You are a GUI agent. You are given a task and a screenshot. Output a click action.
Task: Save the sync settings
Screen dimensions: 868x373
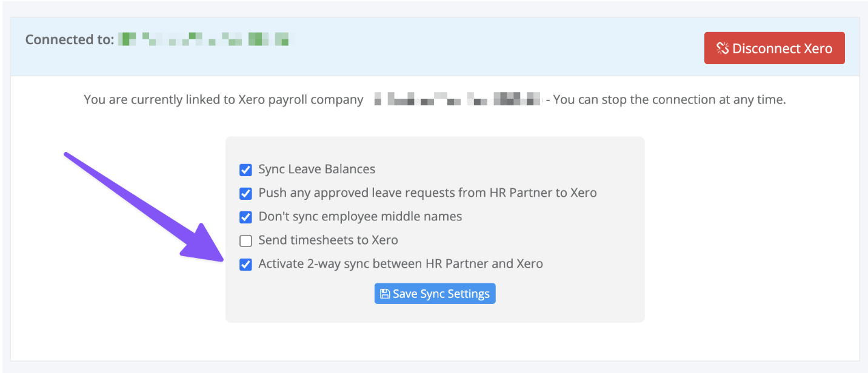click(x=435, y=294)
